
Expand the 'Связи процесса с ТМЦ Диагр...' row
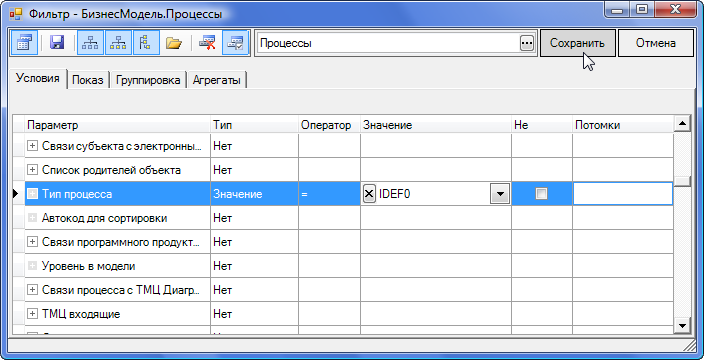32,290
